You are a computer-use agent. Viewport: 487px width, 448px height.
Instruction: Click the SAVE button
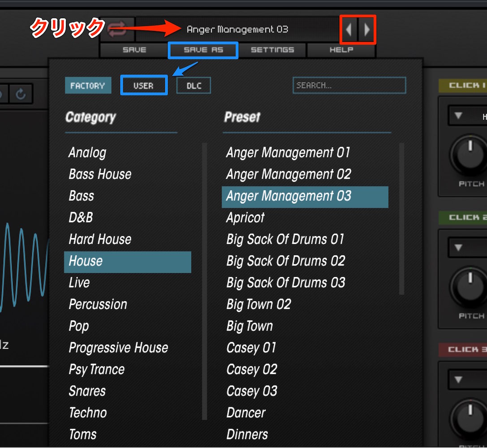click(x=134, y=50)
